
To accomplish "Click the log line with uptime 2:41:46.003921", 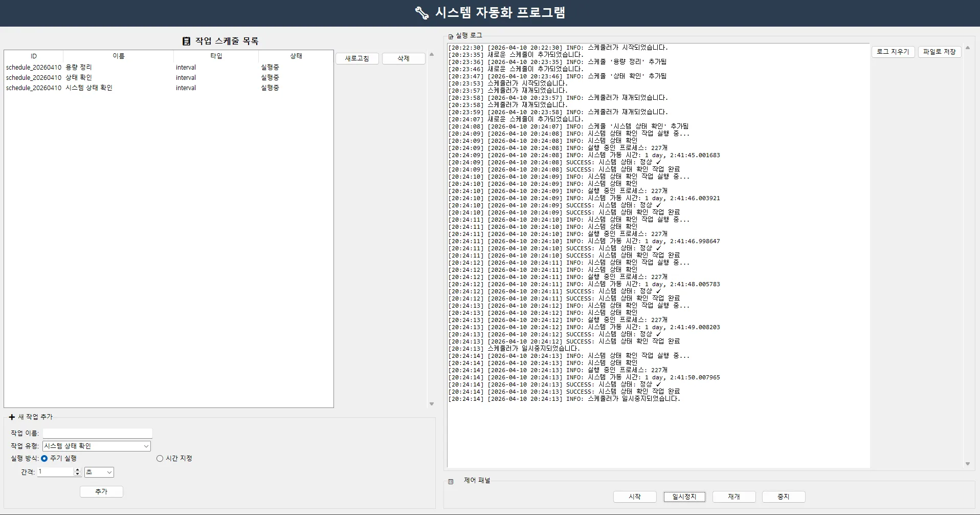I will [584, 198].
